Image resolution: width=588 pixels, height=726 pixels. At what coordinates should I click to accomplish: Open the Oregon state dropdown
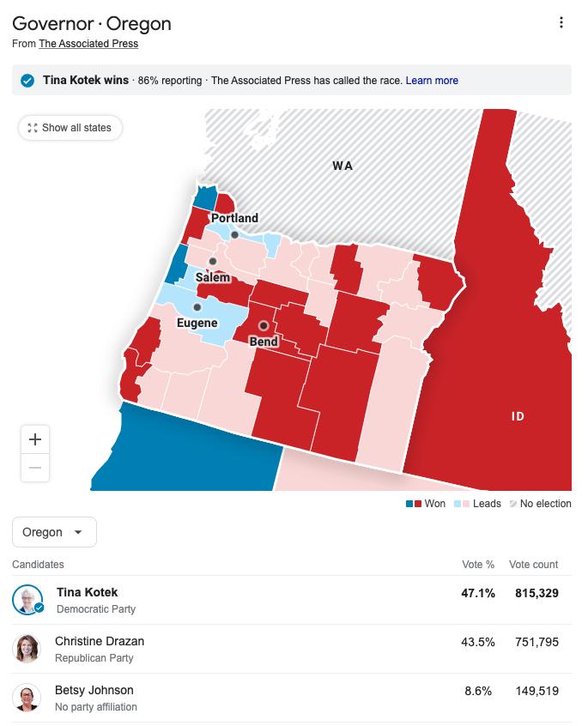tap(54, 532)
